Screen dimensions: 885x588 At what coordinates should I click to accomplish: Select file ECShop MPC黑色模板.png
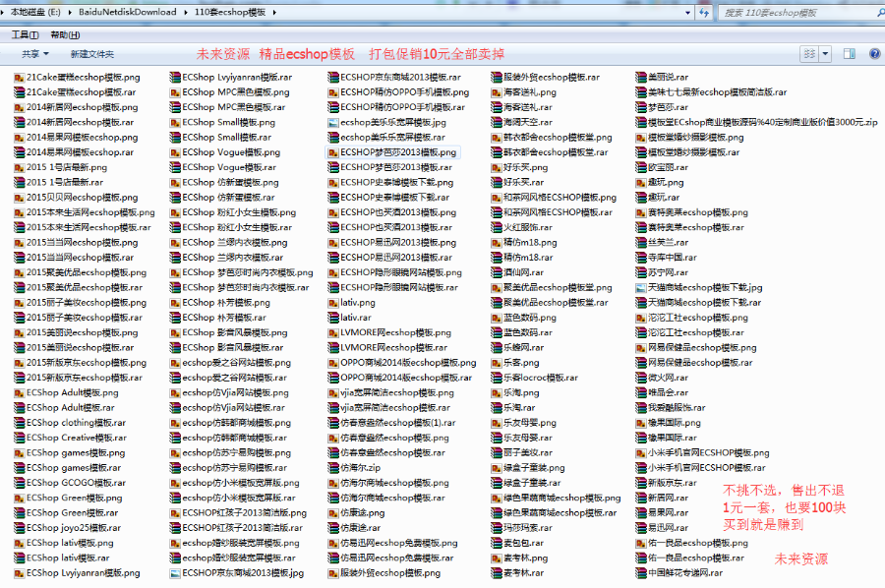pyautogui.click(x=230, y=92)
